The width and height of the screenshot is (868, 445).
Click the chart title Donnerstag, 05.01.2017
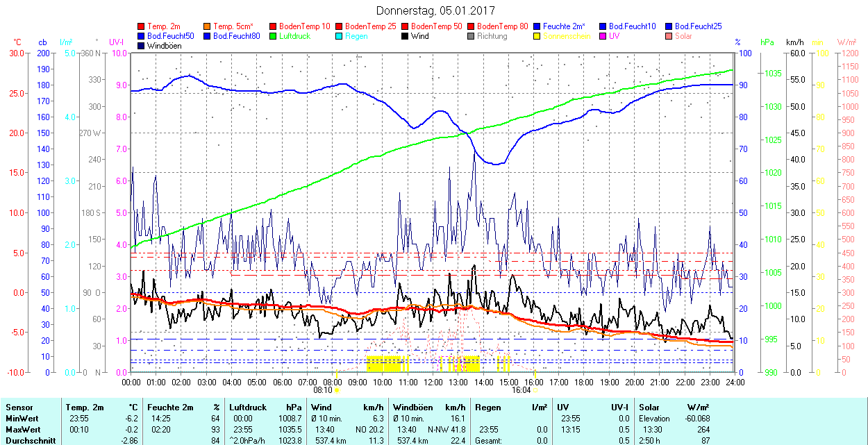pos(436,10)
